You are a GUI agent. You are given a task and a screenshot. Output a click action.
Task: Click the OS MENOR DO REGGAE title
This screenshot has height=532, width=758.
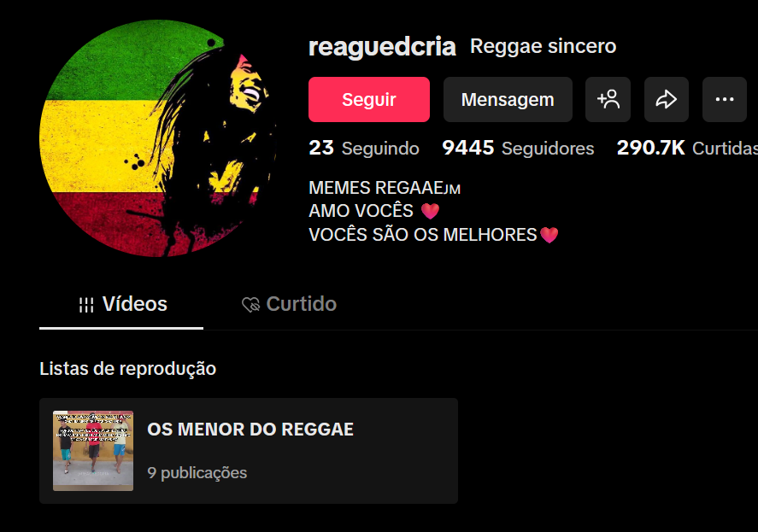[x=250, y=429]
